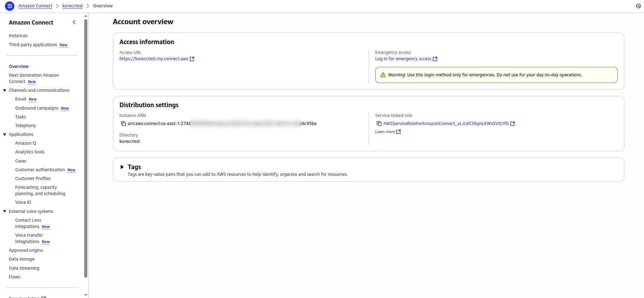
Task: Open Forecasting, capacity planning, and scheduling
Action: [x=40, y=190]
